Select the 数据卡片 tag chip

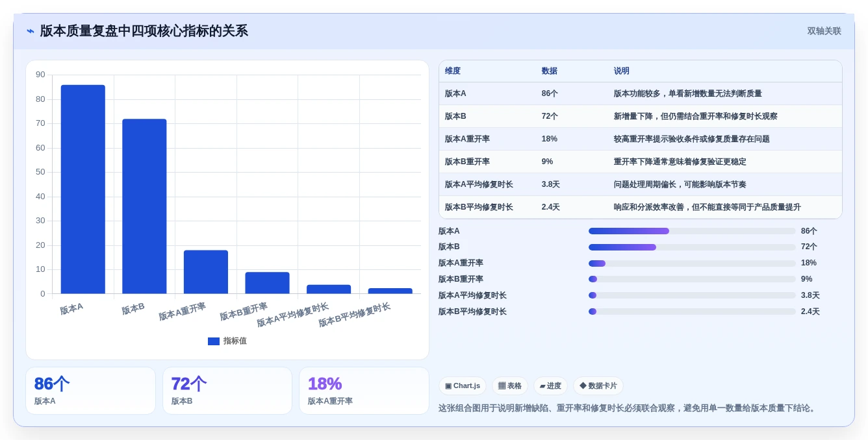pyautogui.click(x=598, y=386)
